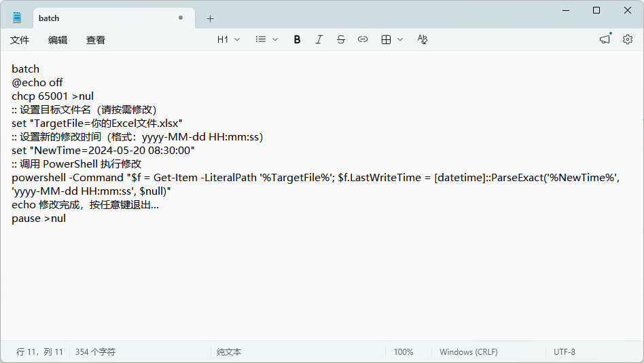Viewport: 644px width, 363px height.
Task: Expand the list style dropdown arrow
Action: tap(275, 39)
